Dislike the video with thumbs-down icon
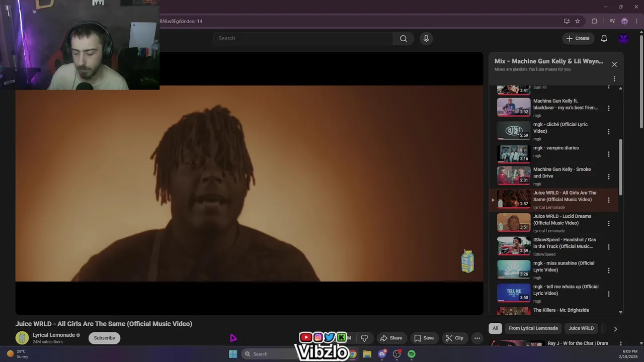Screen dimensions: 644x362 [364, 338]
